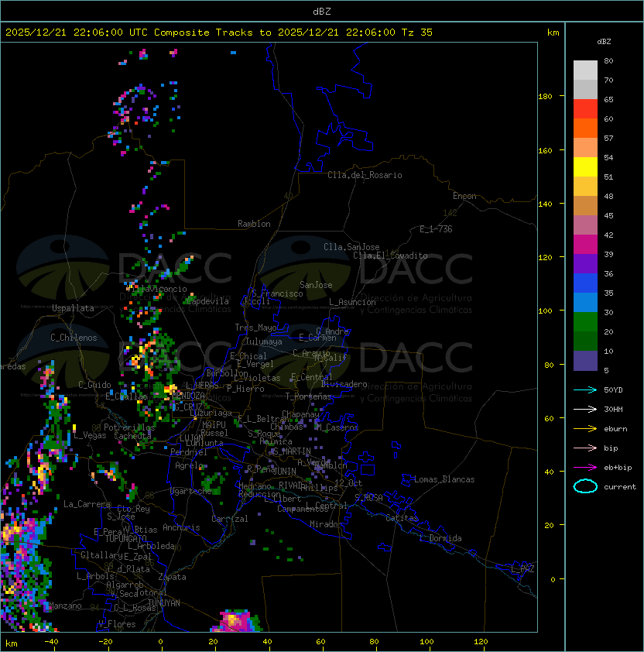The height and width of the screenshot is (652, 644).
Task: Click the Clla.del_Rosario label
Action: pyautogui.click(x=365, y=175)
